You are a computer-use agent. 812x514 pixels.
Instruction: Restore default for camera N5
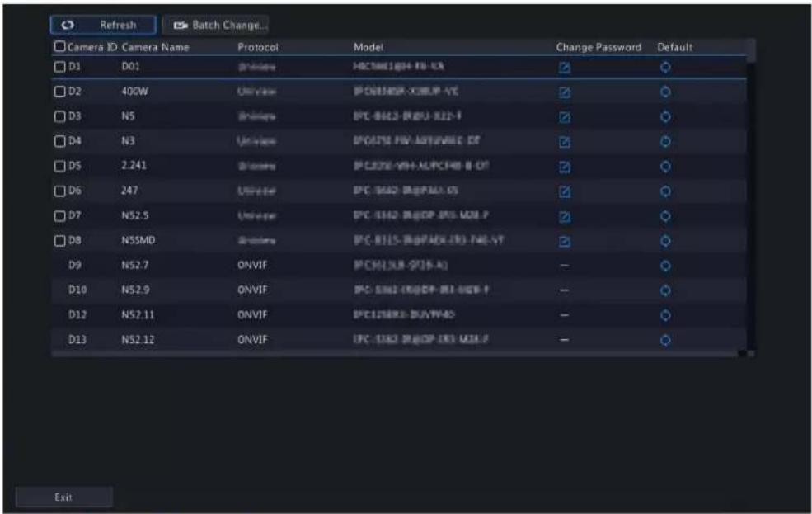(x=665, y=116)
